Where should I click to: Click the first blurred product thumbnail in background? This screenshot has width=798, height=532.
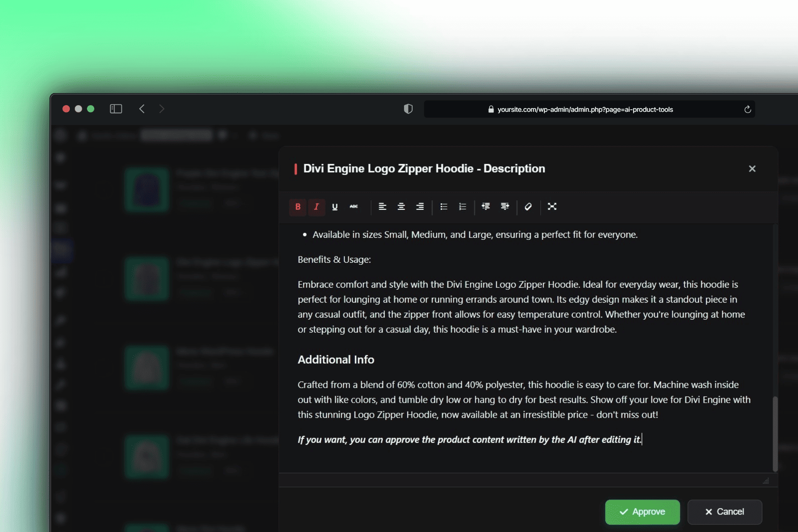[x=147, y=190]
